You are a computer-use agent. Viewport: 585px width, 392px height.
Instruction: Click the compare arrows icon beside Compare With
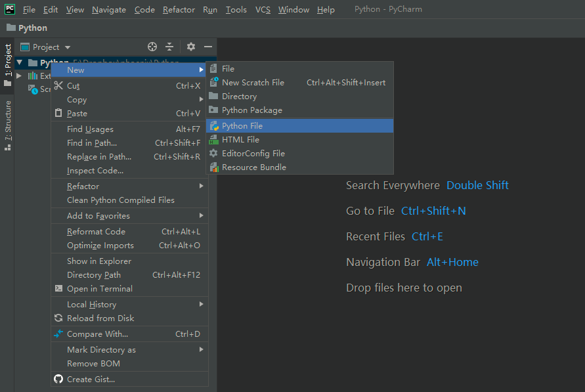coord(58,334)
